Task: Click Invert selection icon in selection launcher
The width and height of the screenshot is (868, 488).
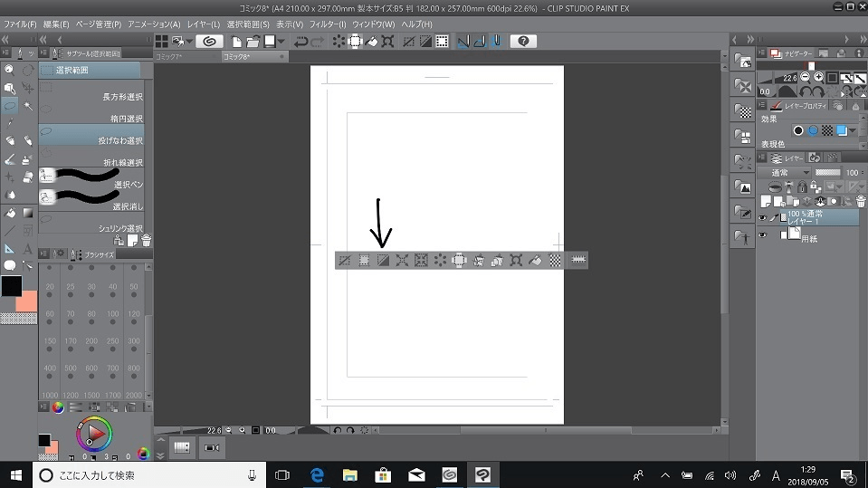Action: 383,260
